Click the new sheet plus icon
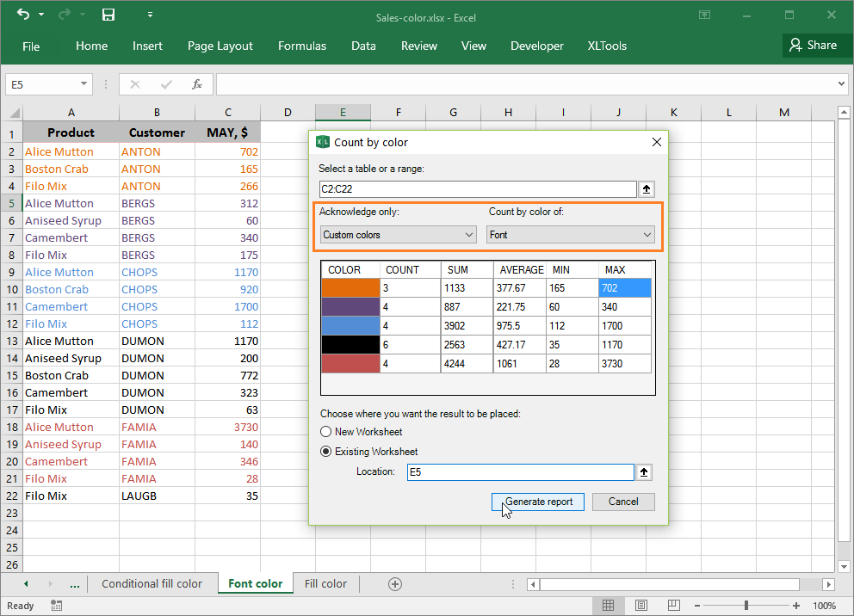The image size is (854, 616). (x=395, y=583)
